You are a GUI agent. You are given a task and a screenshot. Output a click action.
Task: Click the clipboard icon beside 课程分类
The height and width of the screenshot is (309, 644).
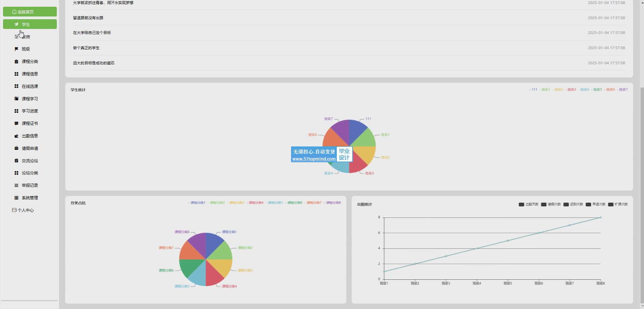click(x=16, y=61)
